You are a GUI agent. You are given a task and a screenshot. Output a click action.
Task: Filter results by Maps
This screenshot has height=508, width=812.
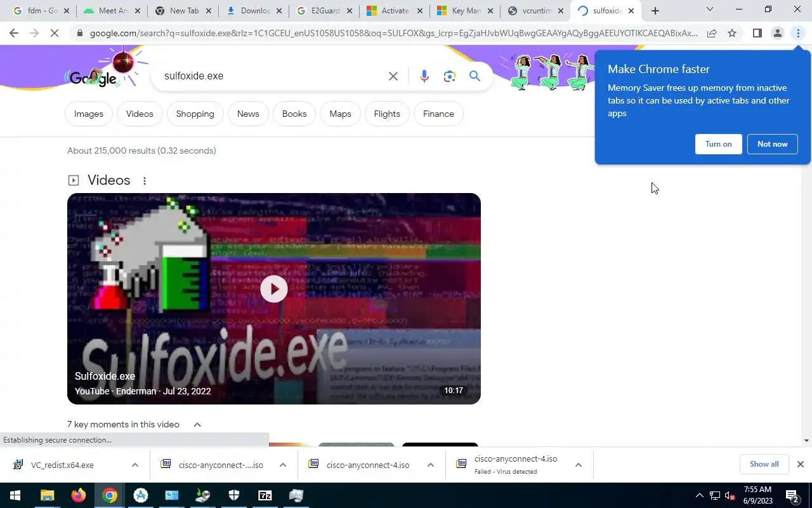pyautogui.click(x=340, y=114)
